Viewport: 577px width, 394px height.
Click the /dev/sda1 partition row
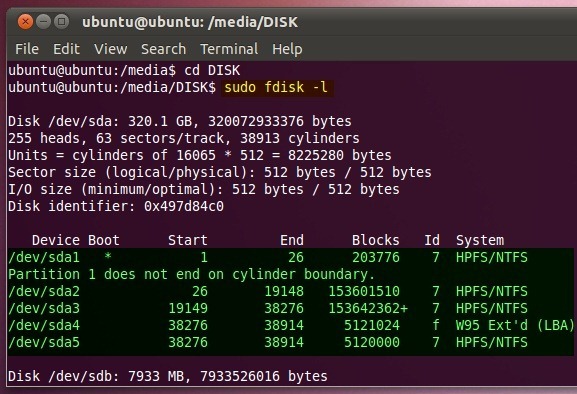click(290, 257)
